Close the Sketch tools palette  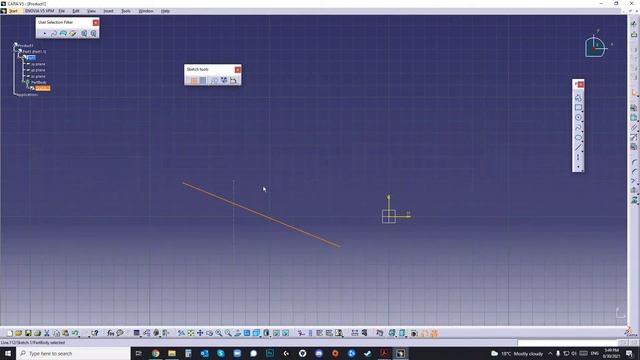[x=238, y=70]
